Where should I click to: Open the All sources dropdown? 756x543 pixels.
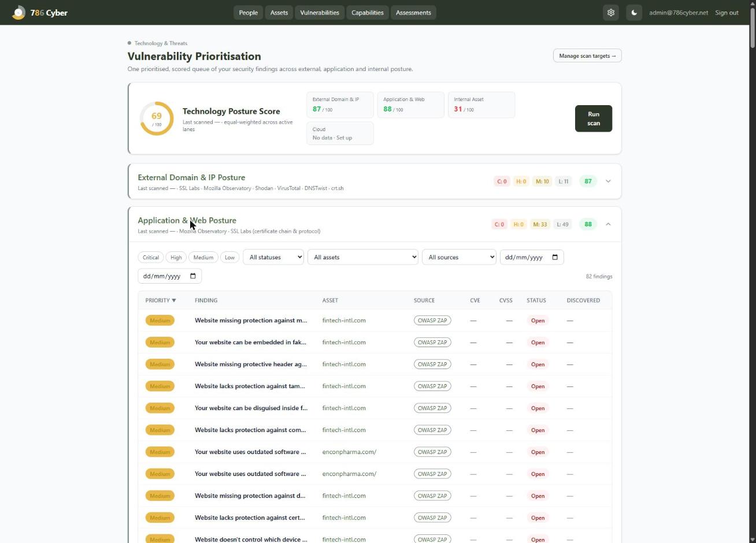point(459,257)
